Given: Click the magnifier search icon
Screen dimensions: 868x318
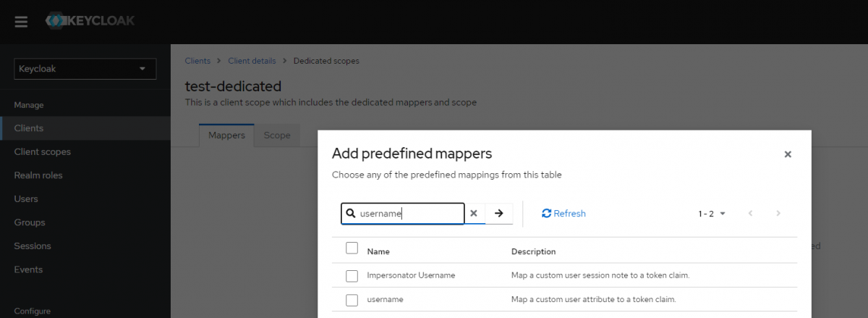Looking at the screenshot, I should [351, 214].
